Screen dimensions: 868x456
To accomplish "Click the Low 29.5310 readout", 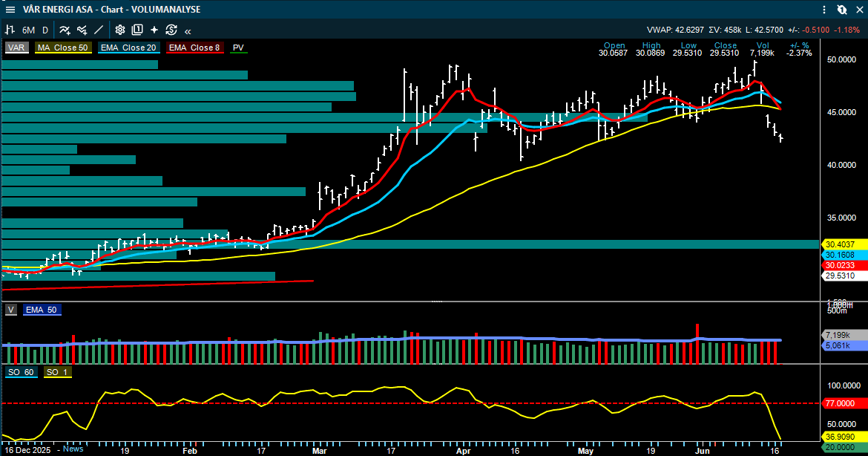I will [688, 49].
